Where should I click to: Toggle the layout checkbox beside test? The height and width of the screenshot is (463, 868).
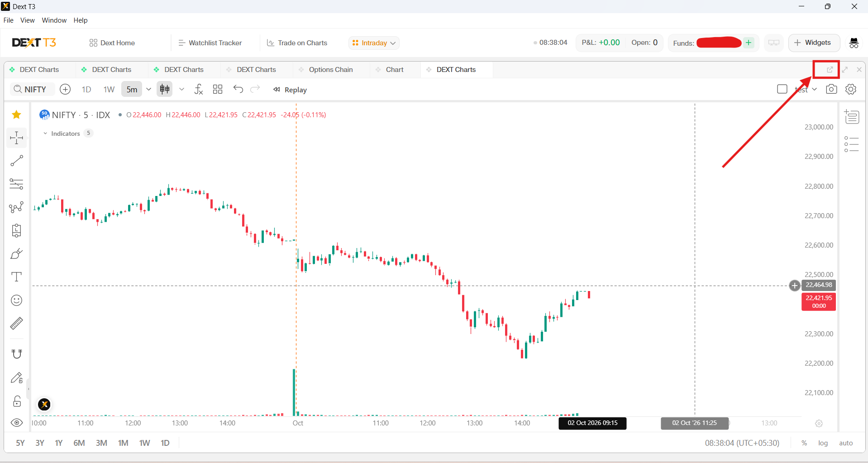point(782,89)
